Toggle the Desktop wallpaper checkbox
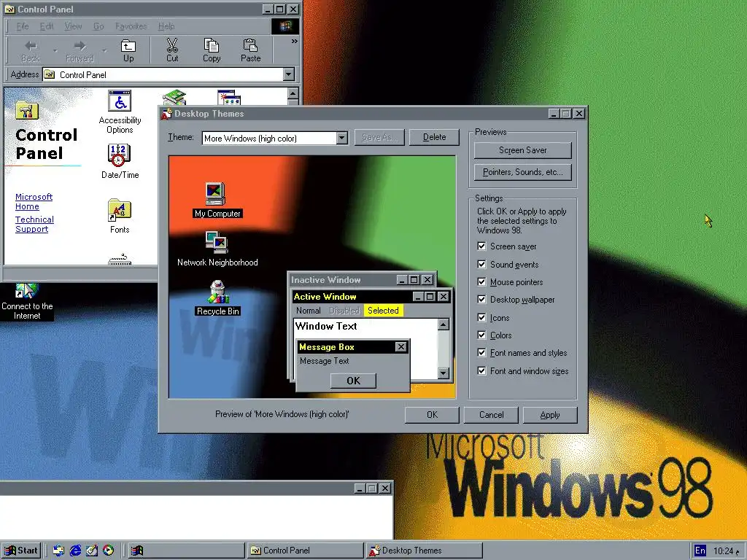Screen dimensions: 747x560 [481, 300]
